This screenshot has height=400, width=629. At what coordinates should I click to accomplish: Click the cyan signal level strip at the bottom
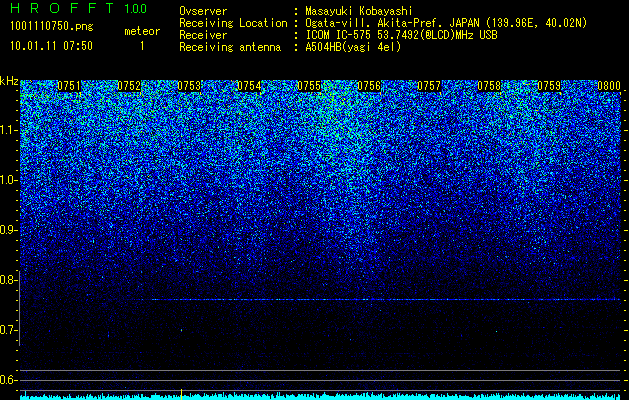pos(320,397)
